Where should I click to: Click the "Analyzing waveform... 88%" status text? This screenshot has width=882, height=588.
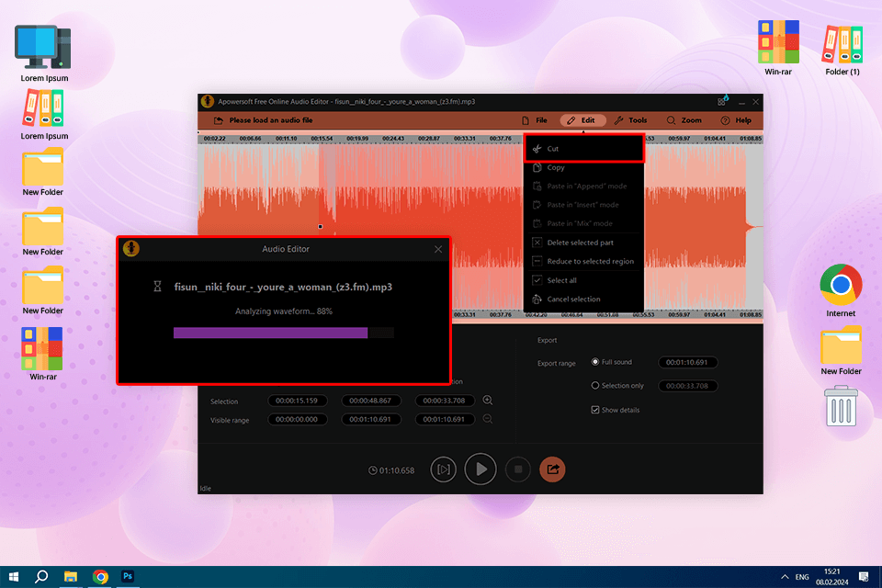284,311
